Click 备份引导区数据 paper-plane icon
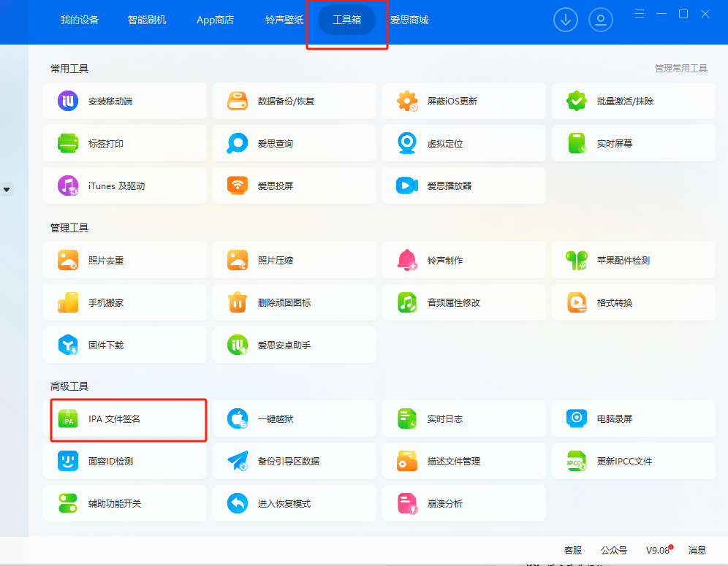Image resolution: width=728 pixels, height=566 pixels. [x=238, y=461]
